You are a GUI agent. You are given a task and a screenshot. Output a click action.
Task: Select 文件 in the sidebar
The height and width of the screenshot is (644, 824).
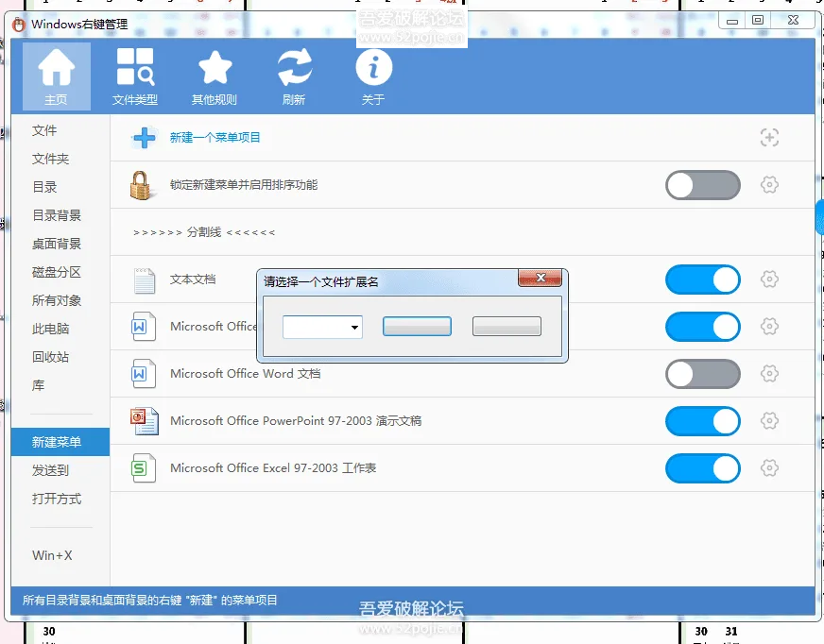click(x=44, y=130)
